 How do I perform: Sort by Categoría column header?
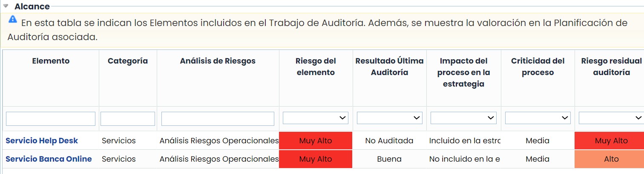pyautogui.click(x=128, y=61)
